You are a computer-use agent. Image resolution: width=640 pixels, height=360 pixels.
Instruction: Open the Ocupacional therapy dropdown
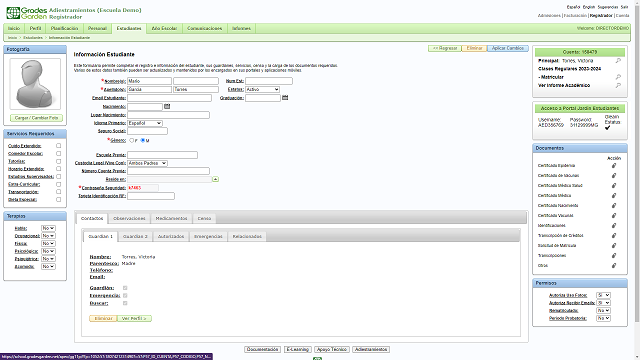tap(48, 236)
